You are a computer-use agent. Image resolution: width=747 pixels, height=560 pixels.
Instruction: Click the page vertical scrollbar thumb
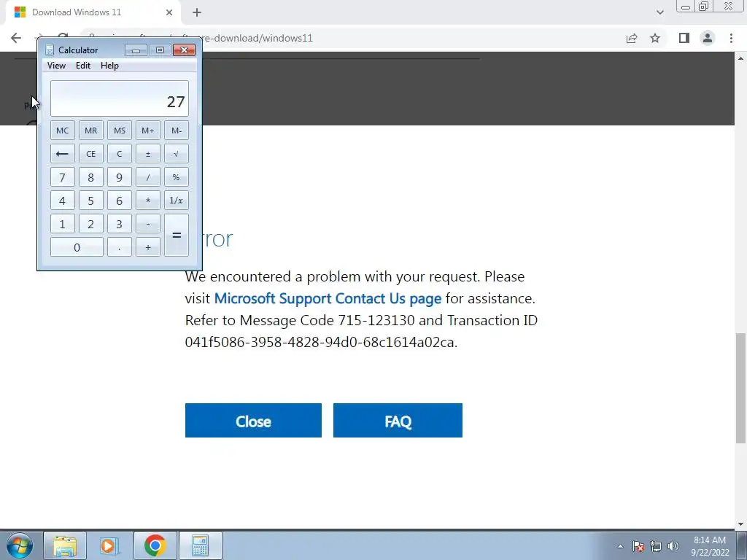[740, 389]
